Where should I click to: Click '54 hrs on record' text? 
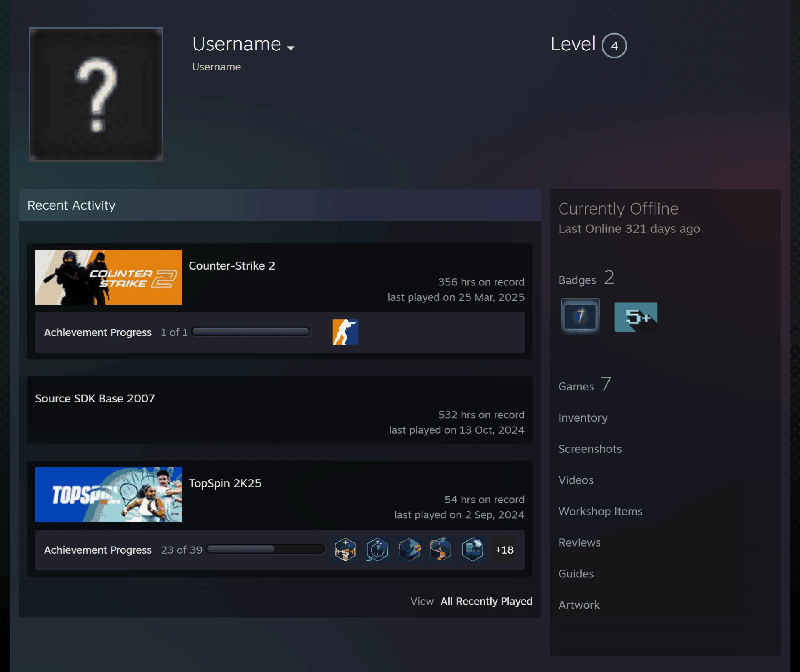(x=485, y=500)
